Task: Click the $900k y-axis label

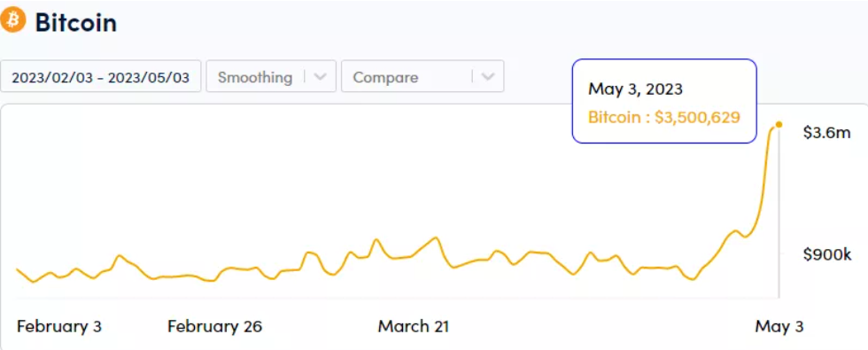Action: coord(827,254)
